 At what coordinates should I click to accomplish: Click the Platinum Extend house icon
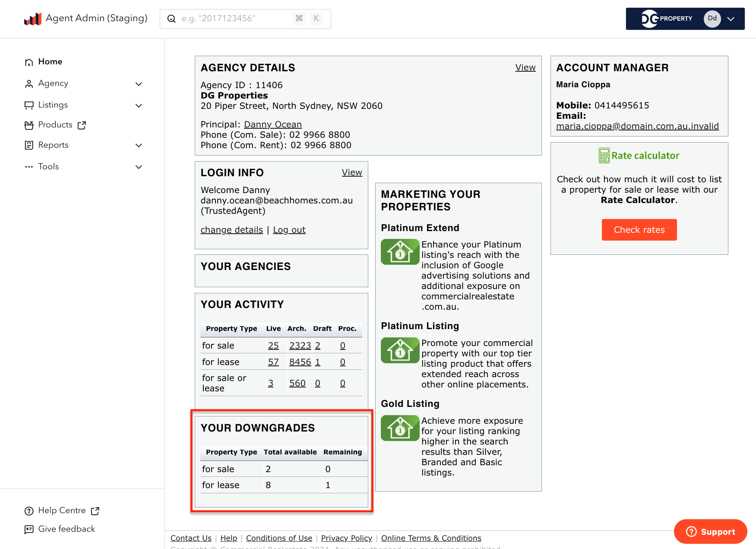tap(400, 252)
